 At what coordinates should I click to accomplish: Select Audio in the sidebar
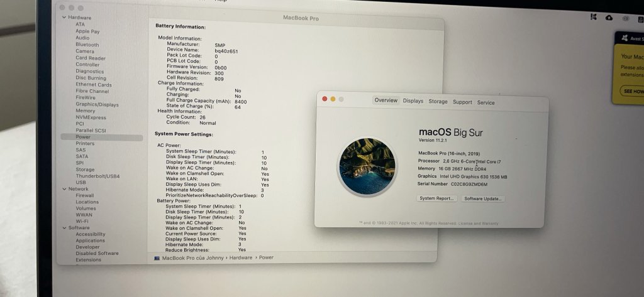coord(82,38)
